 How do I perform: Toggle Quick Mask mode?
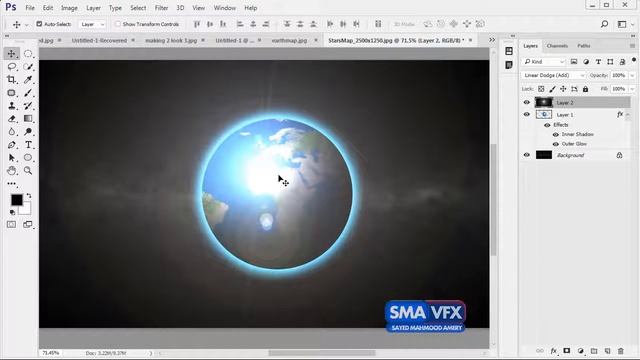(11, 224)
